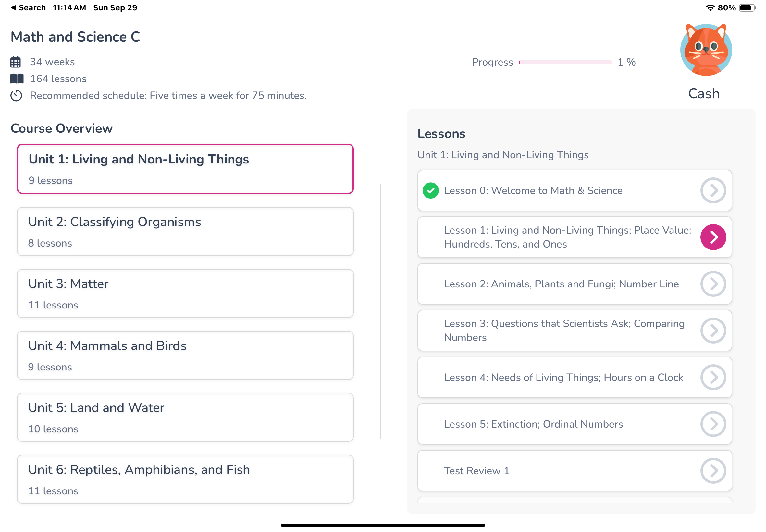The height and width of the screenshot is (532, 766).
Task: Click the open book lessons icon
Action: 17,79
